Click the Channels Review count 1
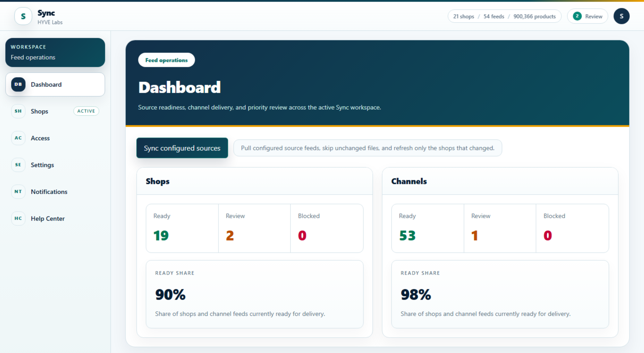The height and width of the screenshot is (353, 644). [x=475, y=235]
